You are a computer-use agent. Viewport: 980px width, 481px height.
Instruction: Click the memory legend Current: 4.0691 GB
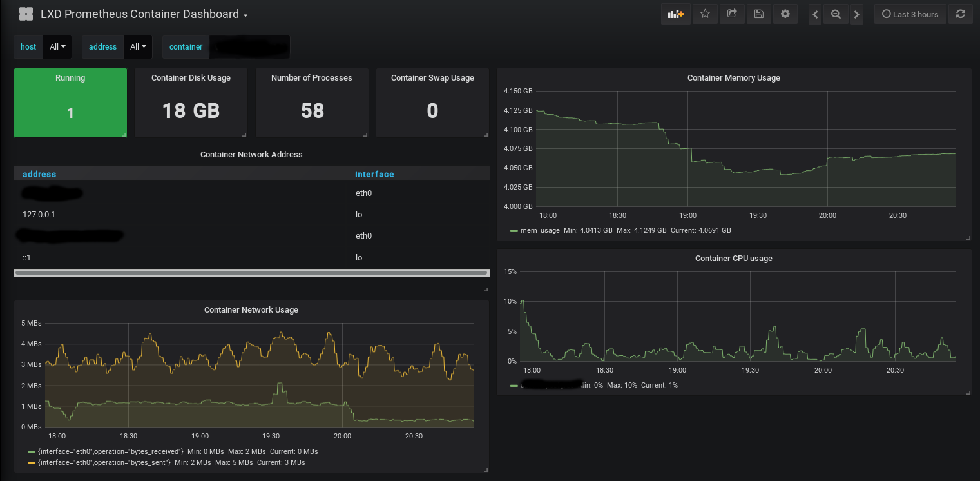(701, 230)
